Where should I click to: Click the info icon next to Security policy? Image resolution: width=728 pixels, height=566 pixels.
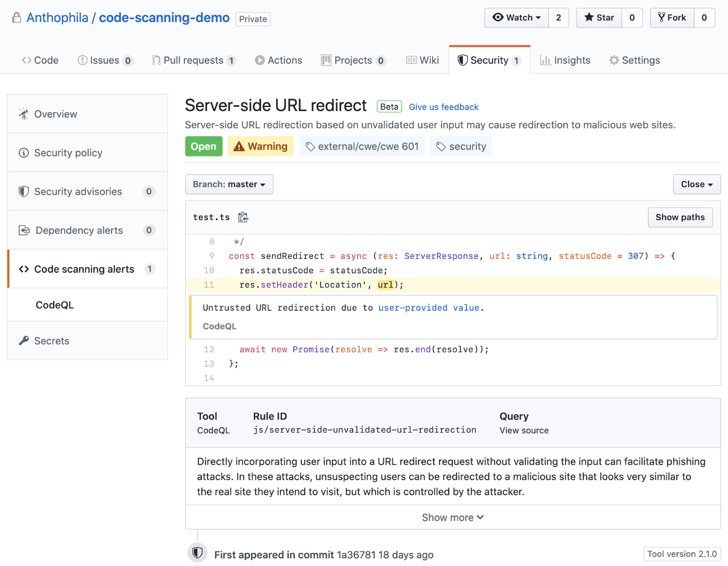pyautogui.click(x=23, y=152)
